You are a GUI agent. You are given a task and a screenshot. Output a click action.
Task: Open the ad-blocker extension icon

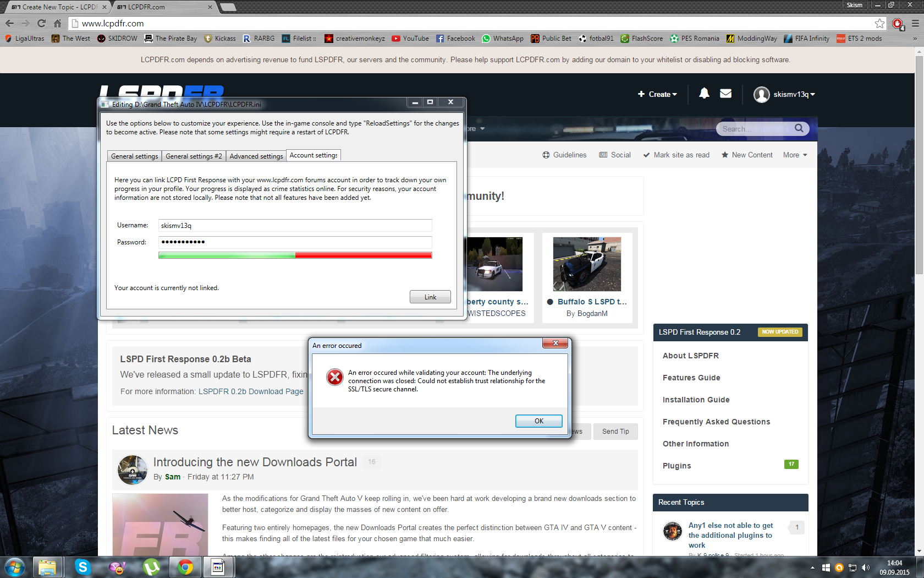(x=898, y=23)
